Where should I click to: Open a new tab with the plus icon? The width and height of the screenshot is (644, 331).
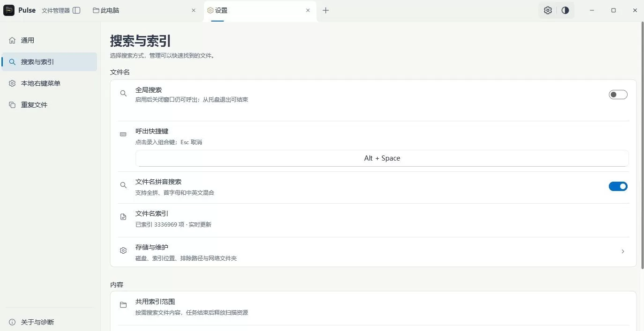tap(326, 10)
